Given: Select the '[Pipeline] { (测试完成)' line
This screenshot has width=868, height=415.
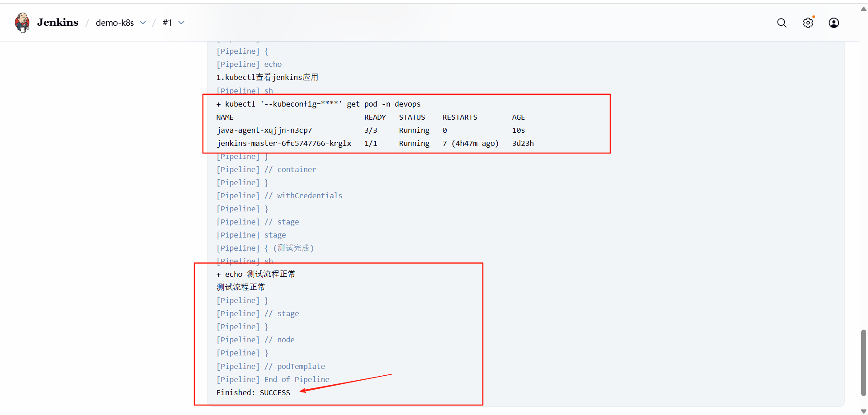Looking at the screenshot, I should coord(265,248).
